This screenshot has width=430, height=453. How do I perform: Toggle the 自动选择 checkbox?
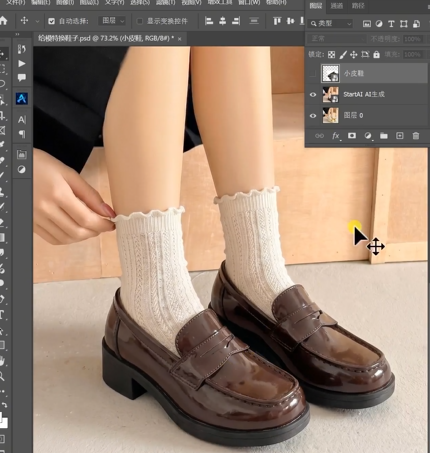(51, 21)
